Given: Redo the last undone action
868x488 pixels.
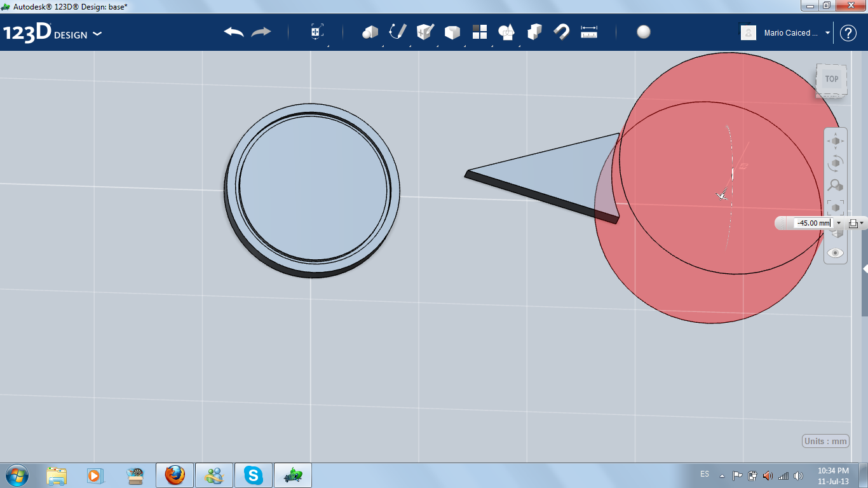Looking at the screenshot, I should [x=261, y=32].
